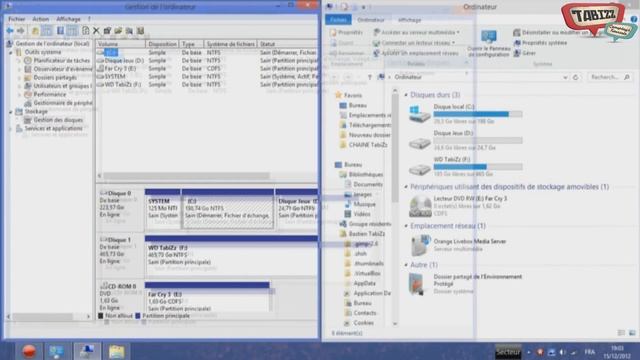
Task: Click the volume speaker icon in system tray
Action: (562, 352)
